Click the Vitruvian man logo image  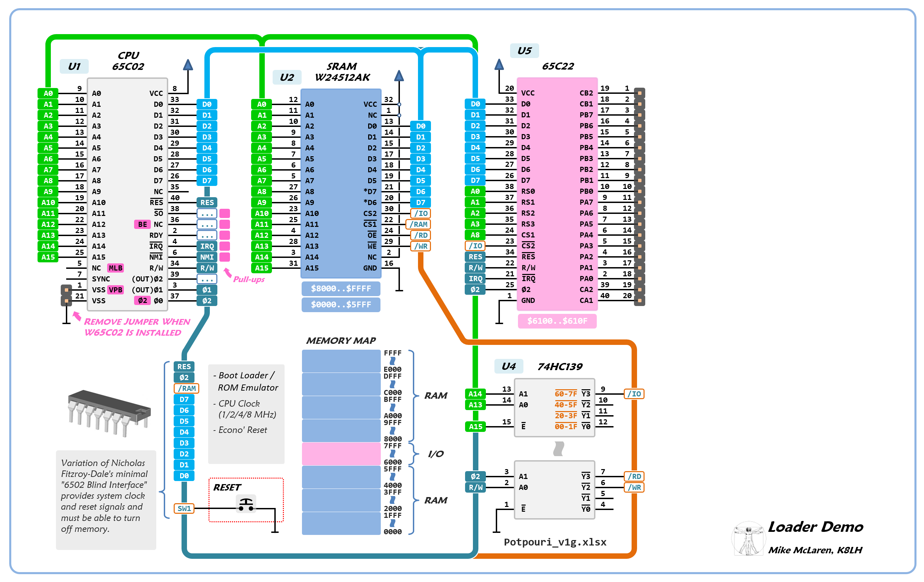[748, 538]
